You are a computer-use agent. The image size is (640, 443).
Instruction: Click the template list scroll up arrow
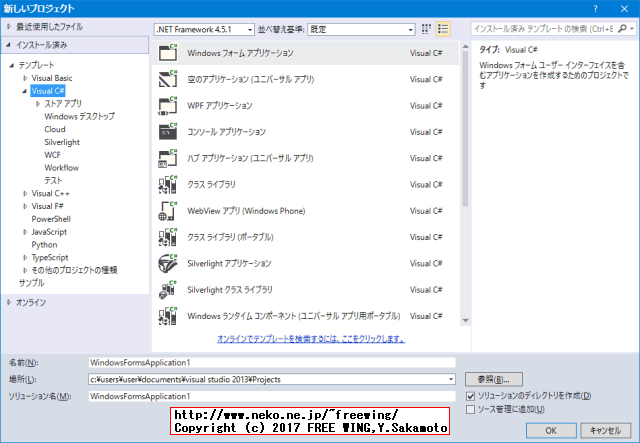[x=465, y=47]
